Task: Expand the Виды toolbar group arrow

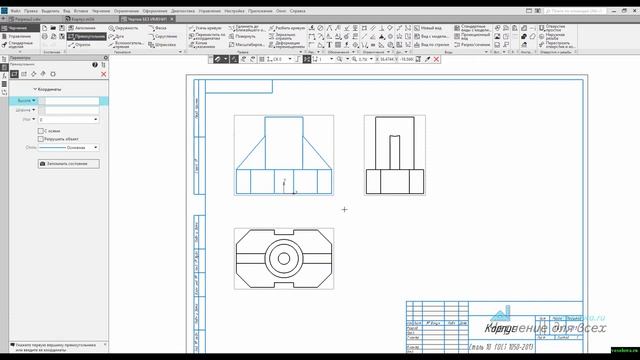Action: point(487,52)
